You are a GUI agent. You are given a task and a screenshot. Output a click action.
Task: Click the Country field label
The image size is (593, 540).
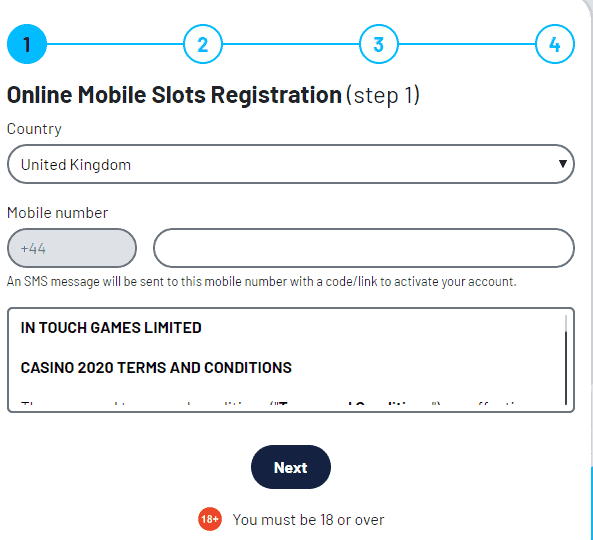[34, 129]
